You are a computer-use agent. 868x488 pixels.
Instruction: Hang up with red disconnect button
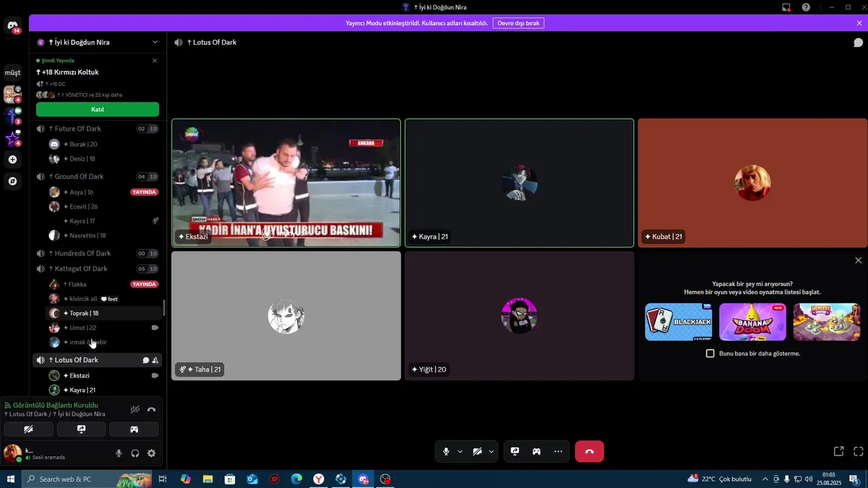(x=589, y=451)
